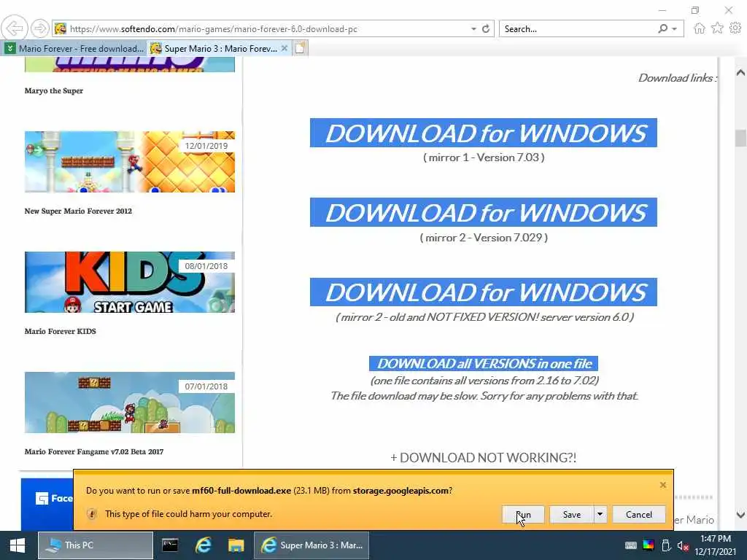The width and height of the screenshot is (747, 560).
Task: Go back with the browser Back arrow
Action: point(15,28)
